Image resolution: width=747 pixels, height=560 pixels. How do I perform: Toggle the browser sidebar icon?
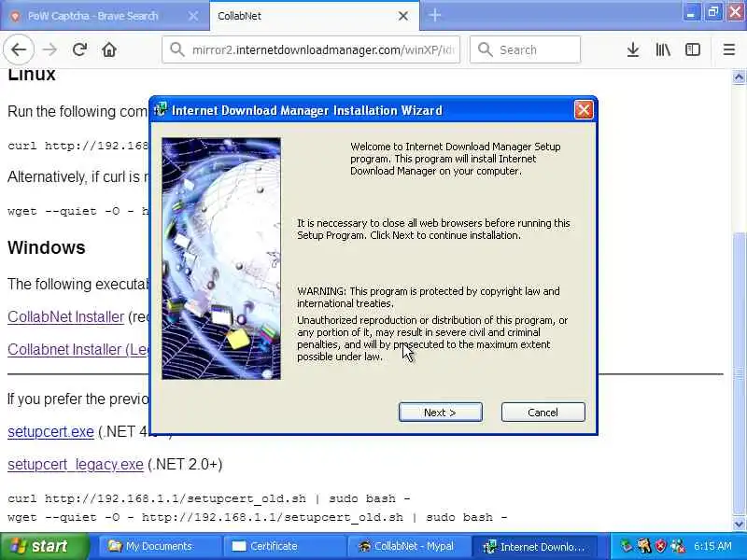[x=693, y=49]
